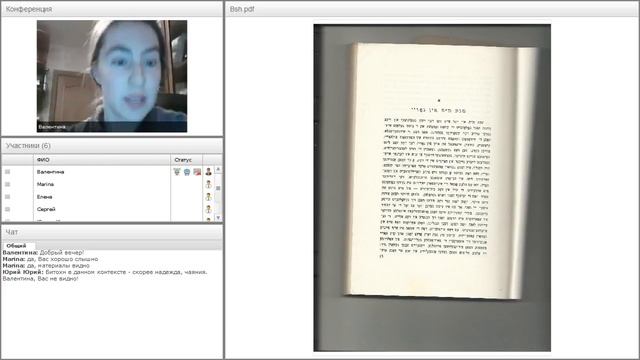Tick the checkbox beside participant Елена
The width and height of the screenshot is (640, 360).
click(7, 197)
